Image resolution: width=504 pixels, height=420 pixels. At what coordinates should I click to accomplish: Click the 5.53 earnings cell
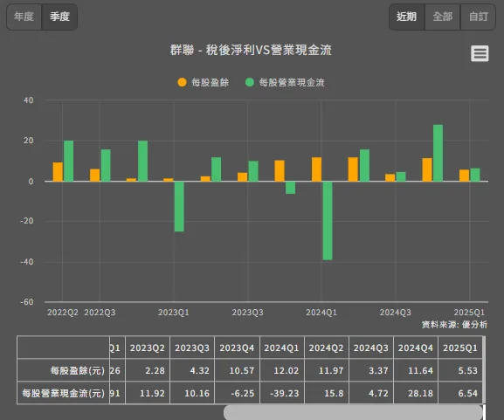pos(460,370)
